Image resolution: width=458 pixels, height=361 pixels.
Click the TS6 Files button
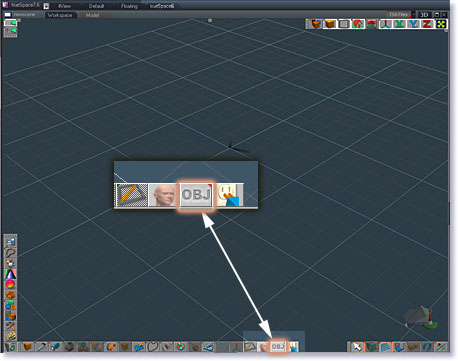(398, 15)
